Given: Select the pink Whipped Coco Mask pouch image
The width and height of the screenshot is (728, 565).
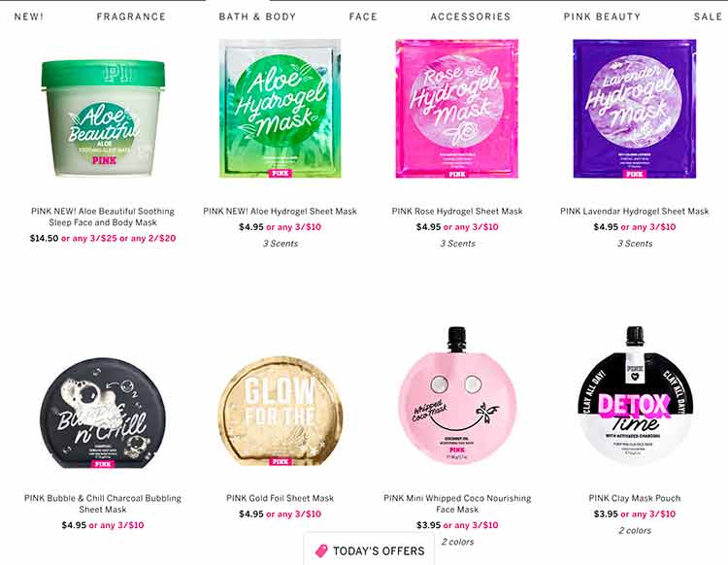Looking at the screenshot, I should click(457, 395).
